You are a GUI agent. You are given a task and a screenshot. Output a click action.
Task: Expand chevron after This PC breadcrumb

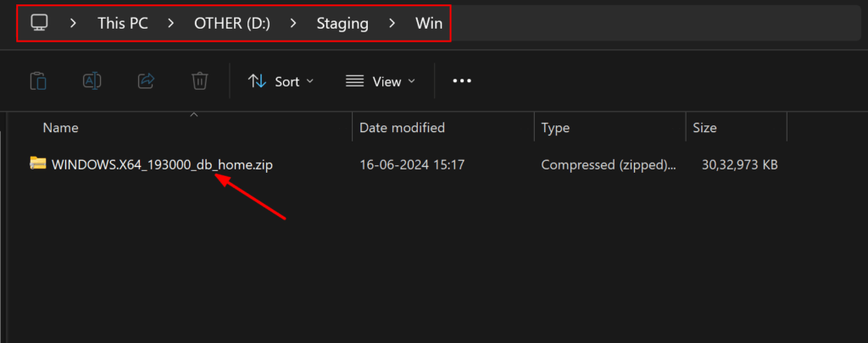[171, 23]
